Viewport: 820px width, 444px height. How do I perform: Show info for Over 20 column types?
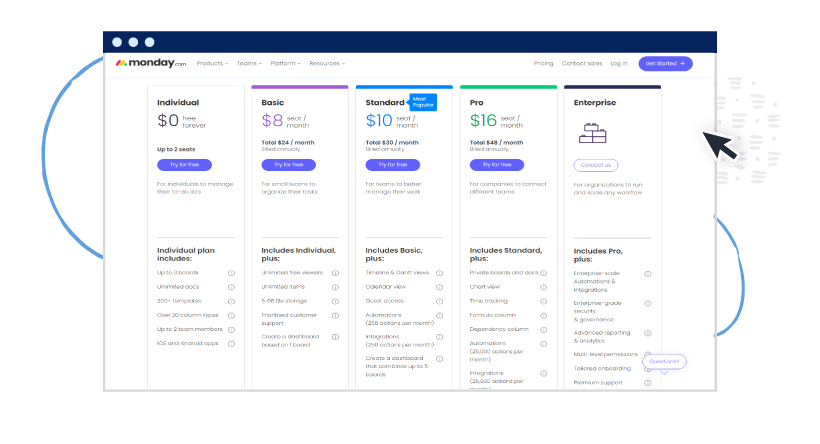[231, 315]
